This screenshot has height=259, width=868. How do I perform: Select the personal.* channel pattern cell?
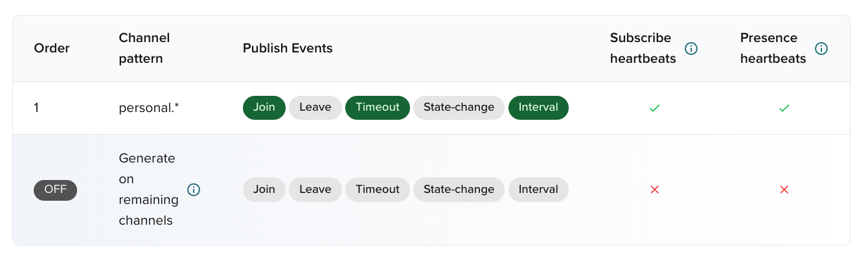point(149,107)
